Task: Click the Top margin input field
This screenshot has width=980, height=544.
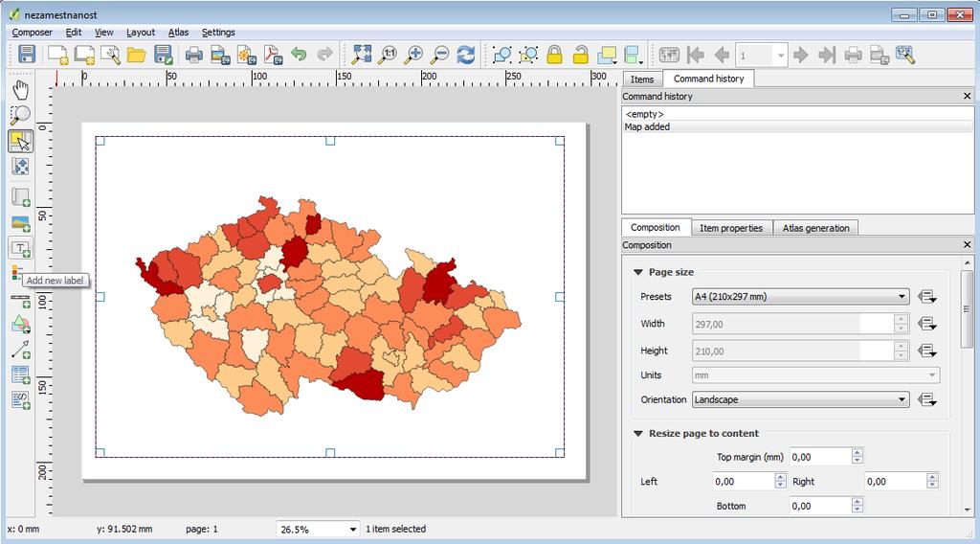Action: 820,457
